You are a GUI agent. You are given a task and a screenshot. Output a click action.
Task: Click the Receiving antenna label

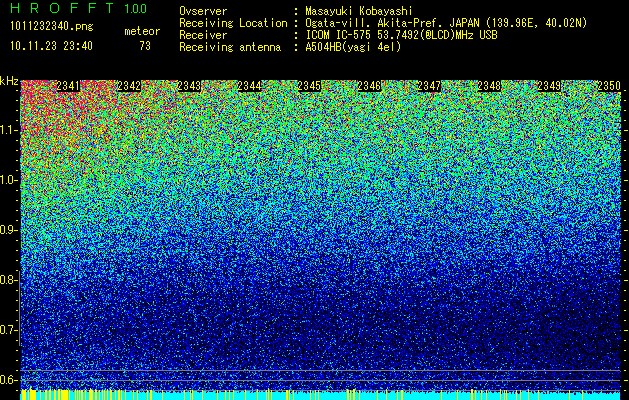230,47
